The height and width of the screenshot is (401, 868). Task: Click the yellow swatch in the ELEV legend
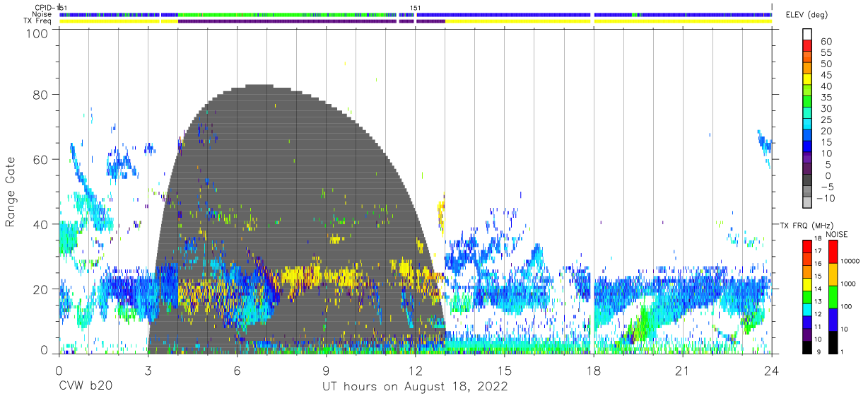(807, 79)
